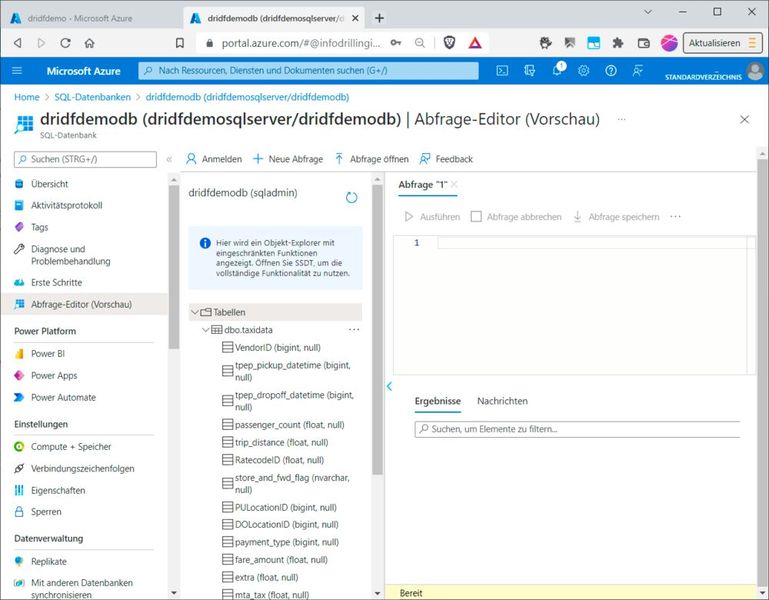
Task: Switch to the Nachrichten tab
Action: (x=502, y=401)
